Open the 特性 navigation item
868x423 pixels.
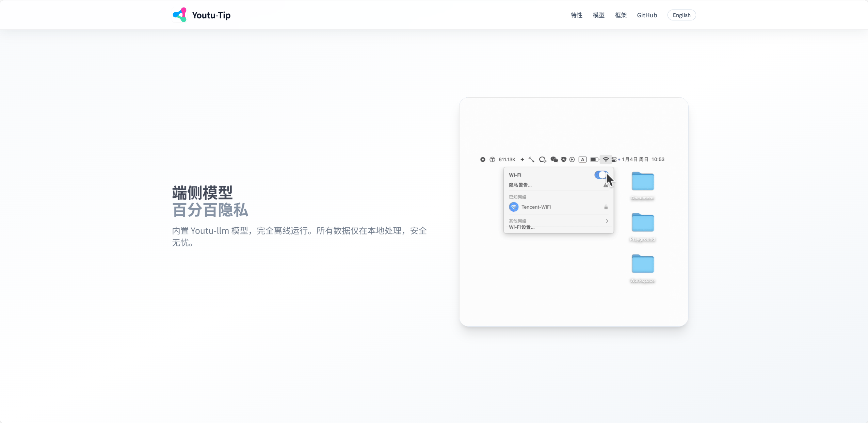[x=576, y=15]
